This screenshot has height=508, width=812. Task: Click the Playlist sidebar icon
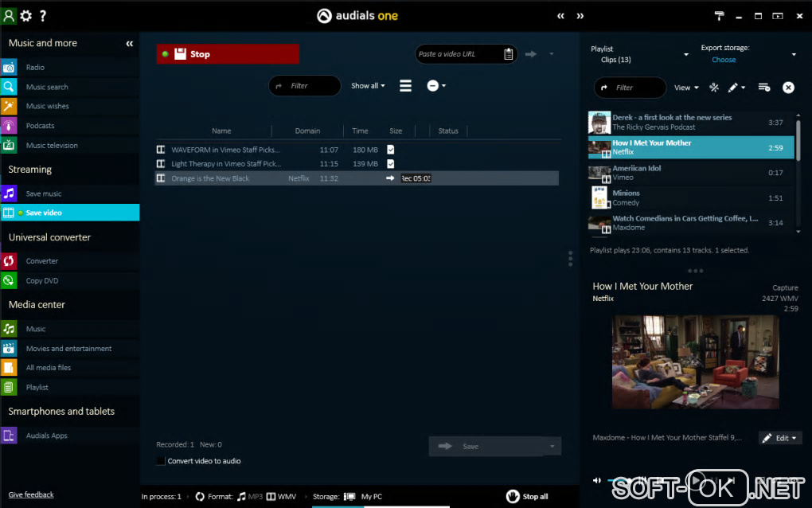[x=9, y=387]
